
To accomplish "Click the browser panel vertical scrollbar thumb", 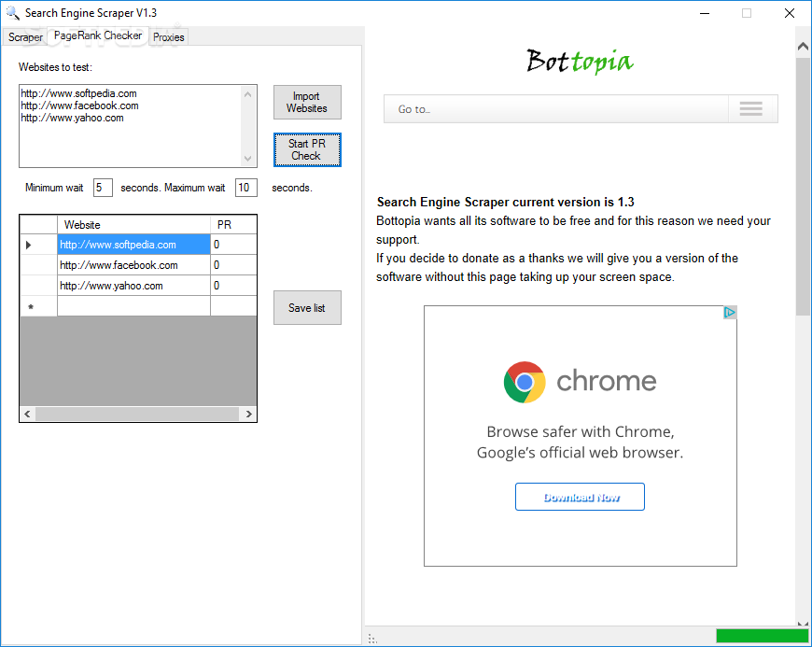I will click(x=804, y=187).
